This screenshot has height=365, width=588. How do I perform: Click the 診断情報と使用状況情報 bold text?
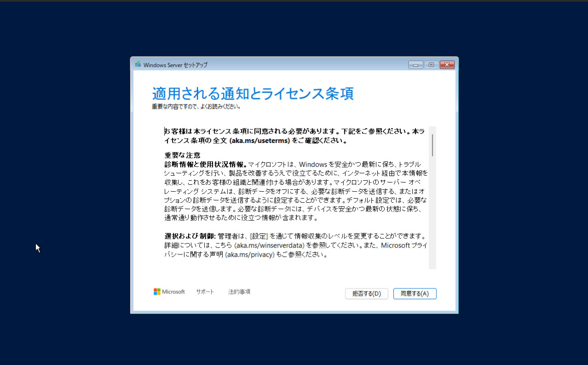click(x=205, y=164)
